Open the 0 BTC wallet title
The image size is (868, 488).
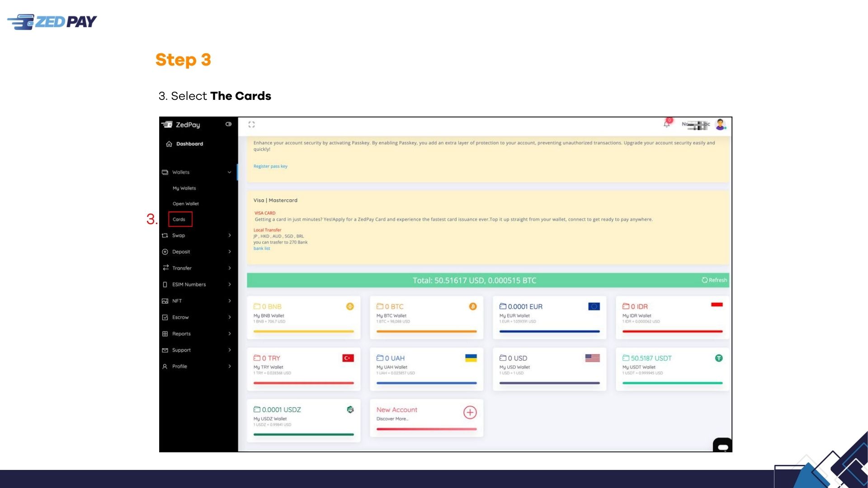pos(390,306)
